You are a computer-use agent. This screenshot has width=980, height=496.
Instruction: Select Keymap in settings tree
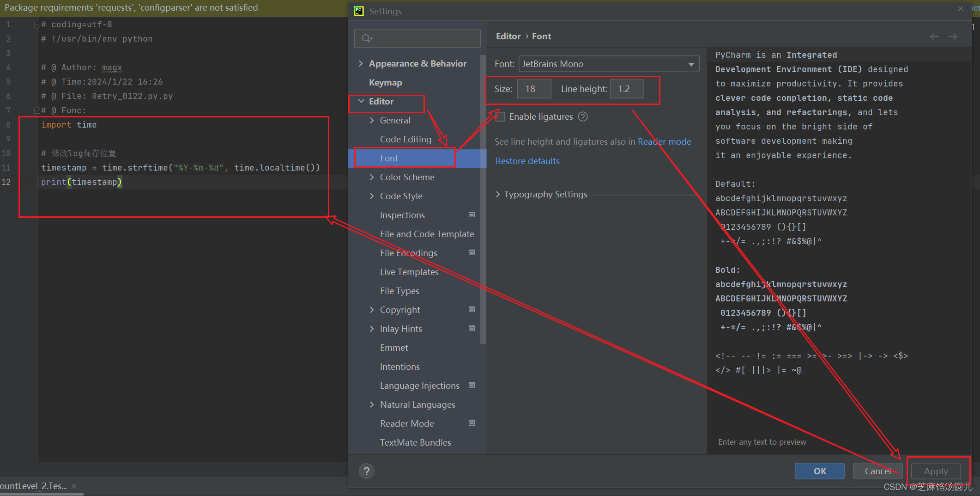click(386, 82)
